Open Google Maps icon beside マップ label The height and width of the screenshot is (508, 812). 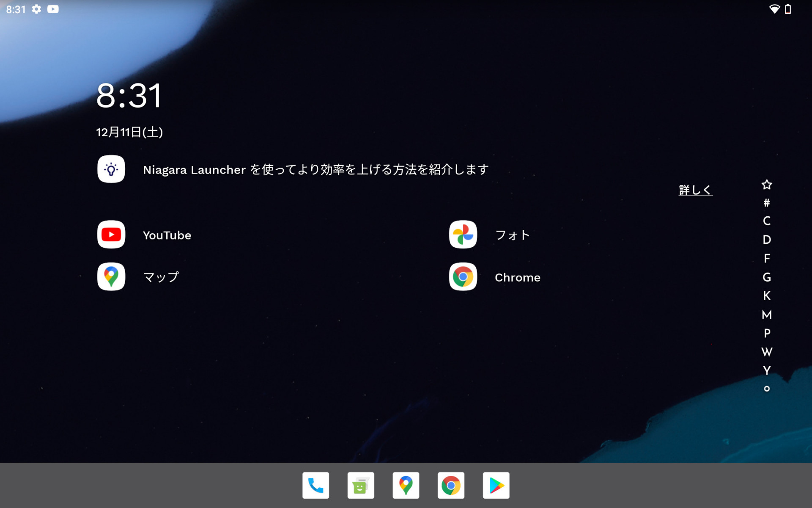point(111,277)
